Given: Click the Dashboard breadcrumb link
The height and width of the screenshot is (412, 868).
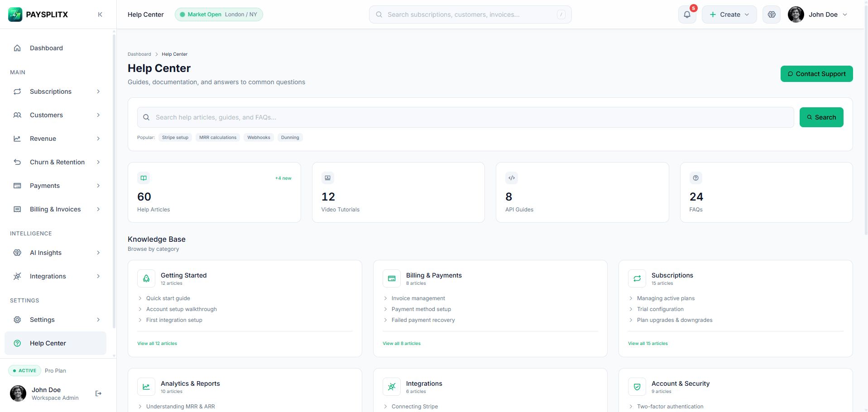Looking at the screenshot, I should 139,54.
